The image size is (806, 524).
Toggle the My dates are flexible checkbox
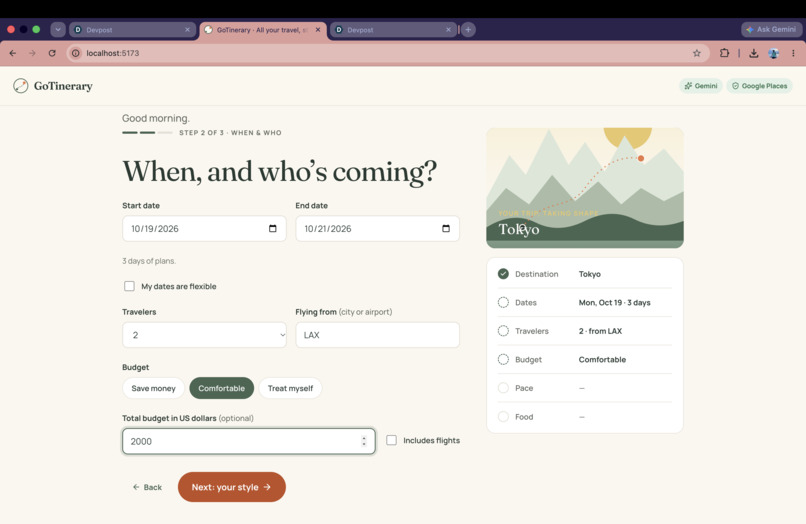(129, 286)
